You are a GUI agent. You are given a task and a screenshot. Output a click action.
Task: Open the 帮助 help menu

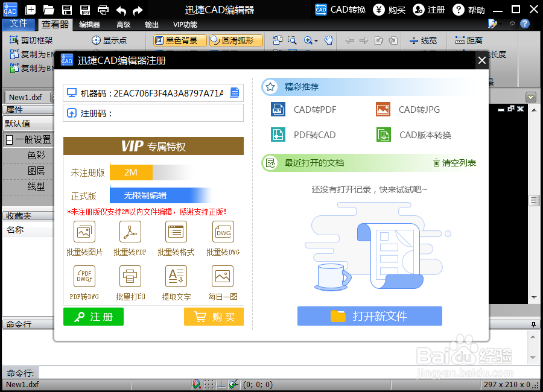pos(475,10)
